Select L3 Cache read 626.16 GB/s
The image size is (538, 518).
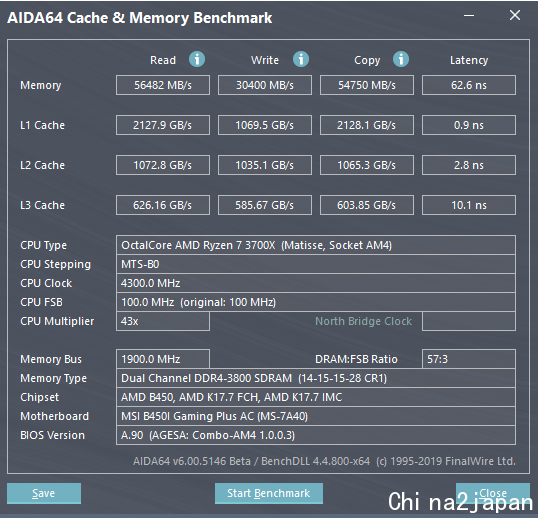tap(163, 205)
